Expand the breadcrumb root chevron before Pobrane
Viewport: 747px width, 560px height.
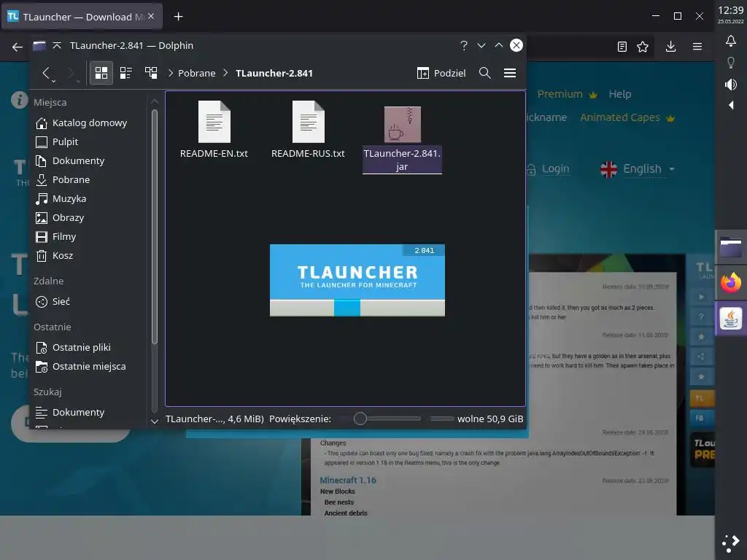click(171, 73)
